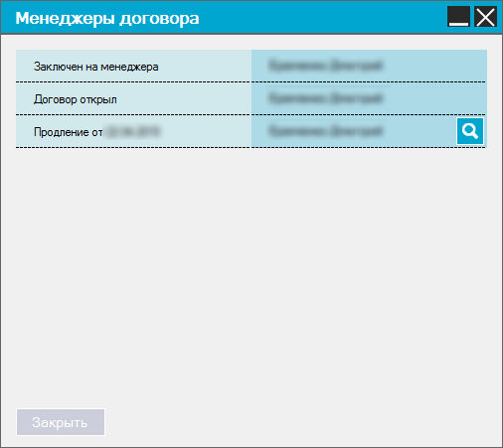The image size is (503, 448).
Task: Focus the second row's darker blue value cell
Action: (369, 98)
